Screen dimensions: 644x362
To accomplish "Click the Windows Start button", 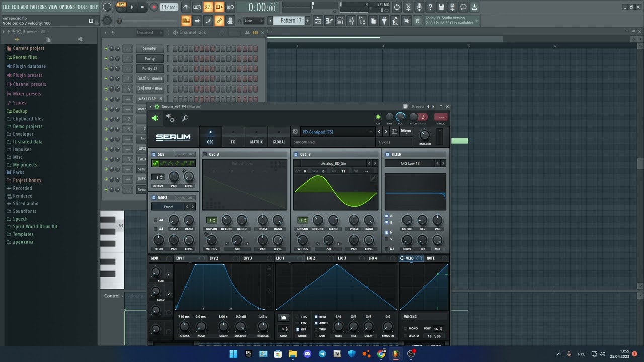I will pyautogui.click(x=233, y=354).
